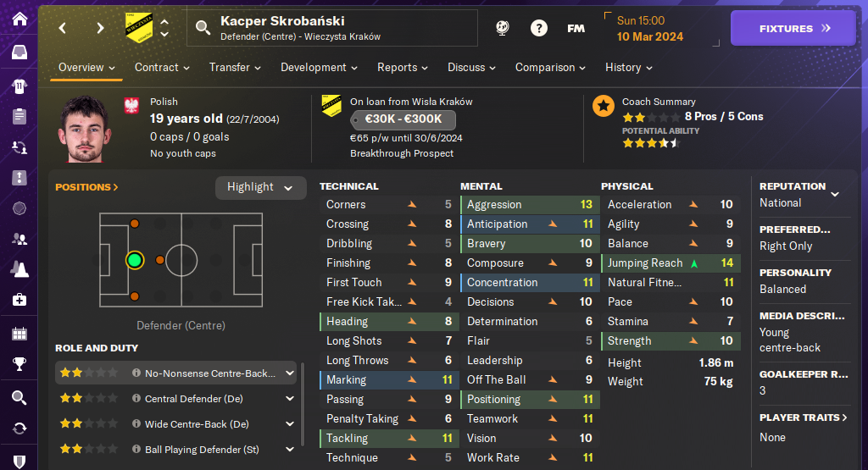
Task: Open the Highlight attributes dropdown
Action: (260, 187)
